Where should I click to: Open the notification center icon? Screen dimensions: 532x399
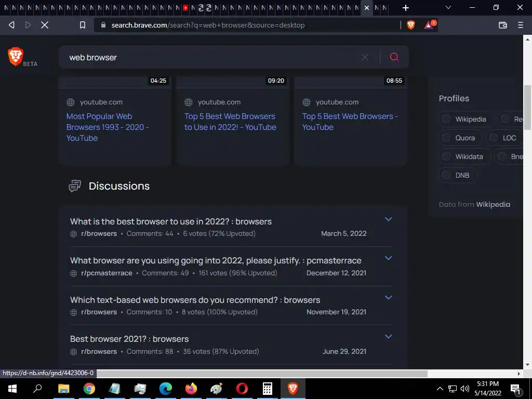click(x=516, y=389)
